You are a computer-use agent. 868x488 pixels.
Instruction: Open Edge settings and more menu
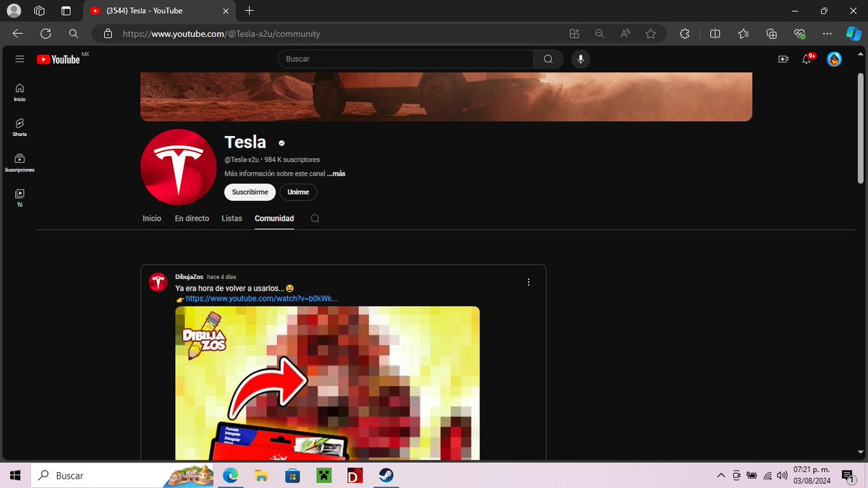point(829,33)
